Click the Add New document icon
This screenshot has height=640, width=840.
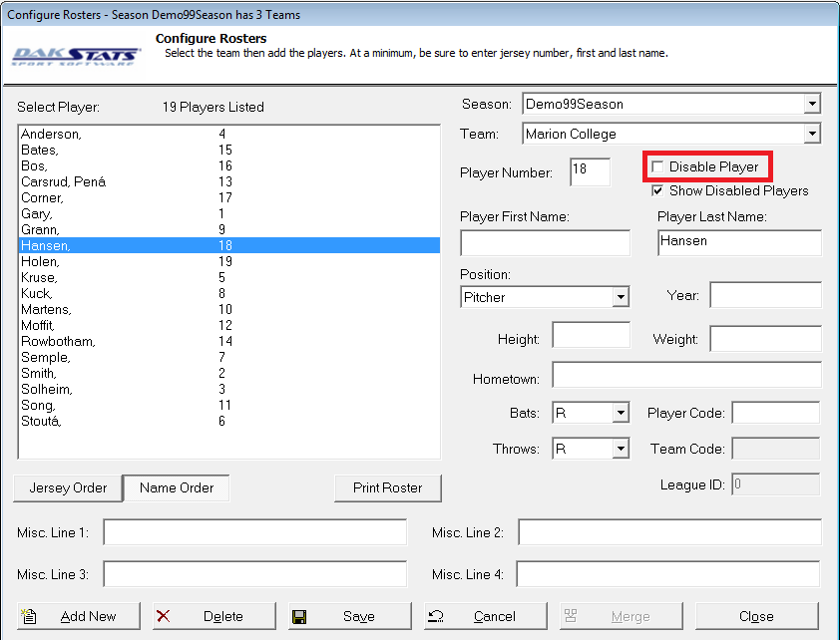(29, 616)
